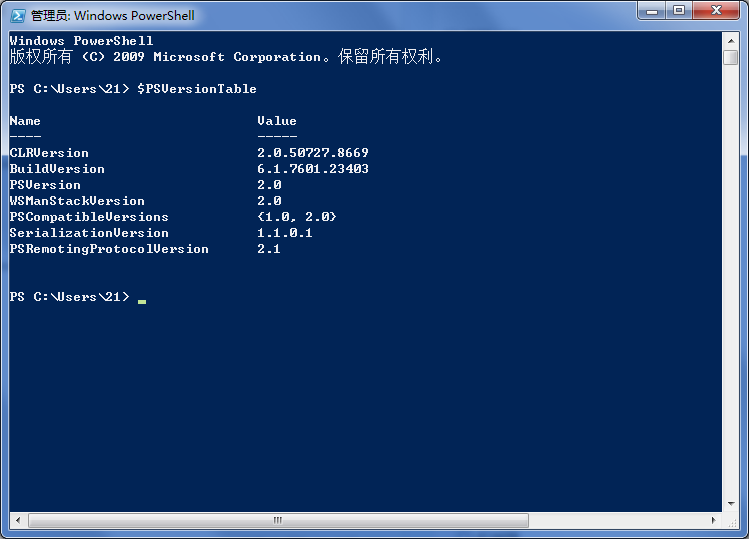Minimize the PowerShell window
Image resolution: width=749 pixels, height=539 pixels.
click(652, 11)
